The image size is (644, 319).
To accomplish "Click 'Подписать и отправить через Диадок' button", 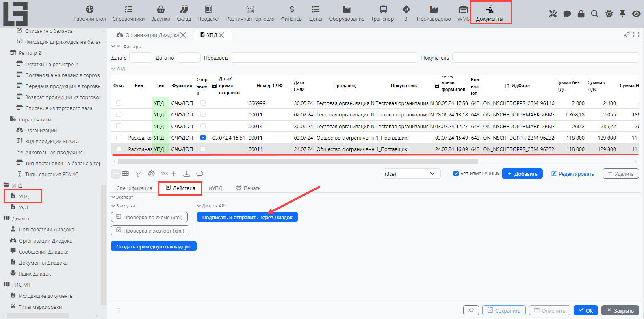I will (247, 218).
